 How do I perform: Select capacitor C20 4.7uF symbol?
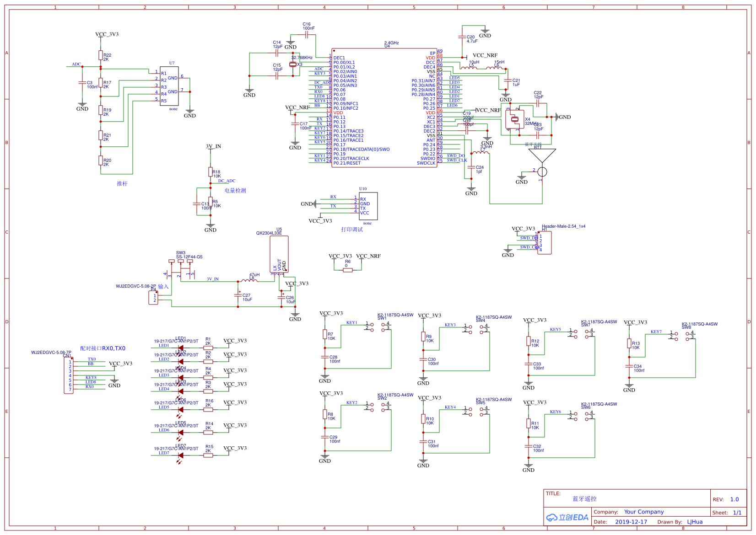[462, 37]
